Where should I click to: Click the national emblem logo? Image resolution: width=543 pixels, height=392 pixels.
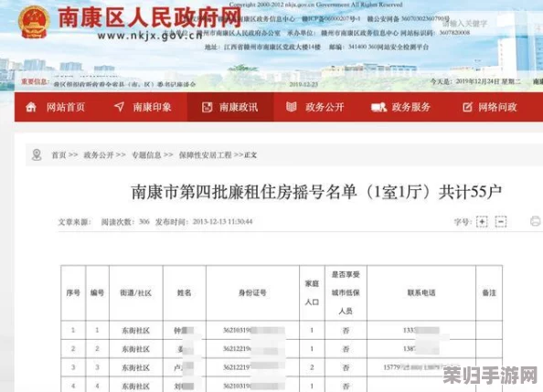[x=34, y=23]
